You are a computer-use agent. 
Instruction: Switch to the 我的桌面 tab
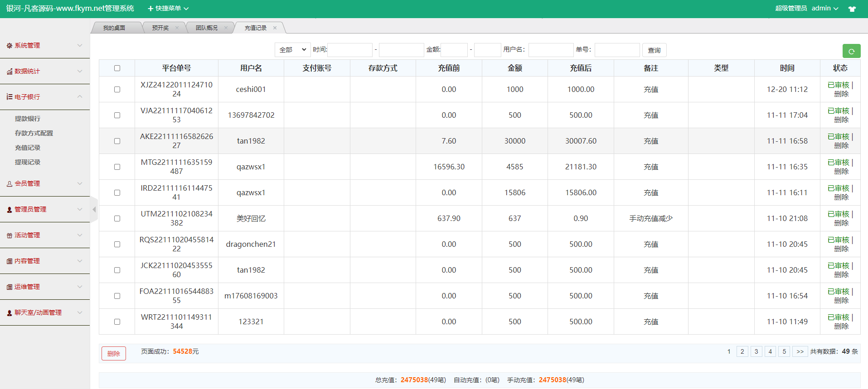(114, 28)
